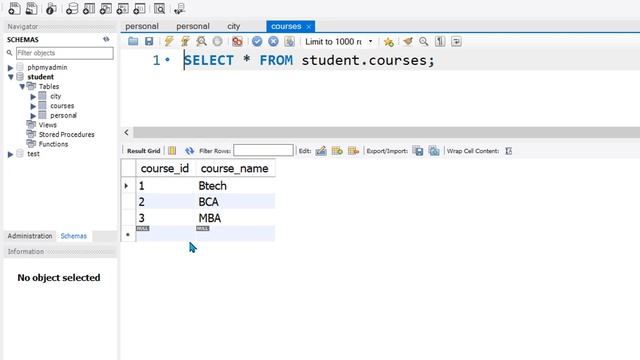The width and height of the screenshot is (640, 360).
Task: Select the BCA cell
Action: click(236, 202)
